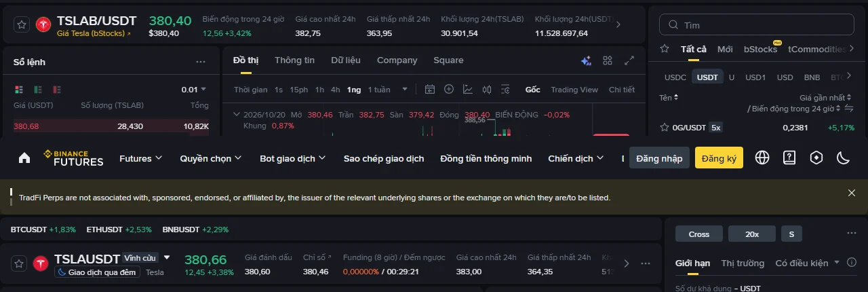
Task: Sort the market list by Tên
Action: [x=669, y=98]
